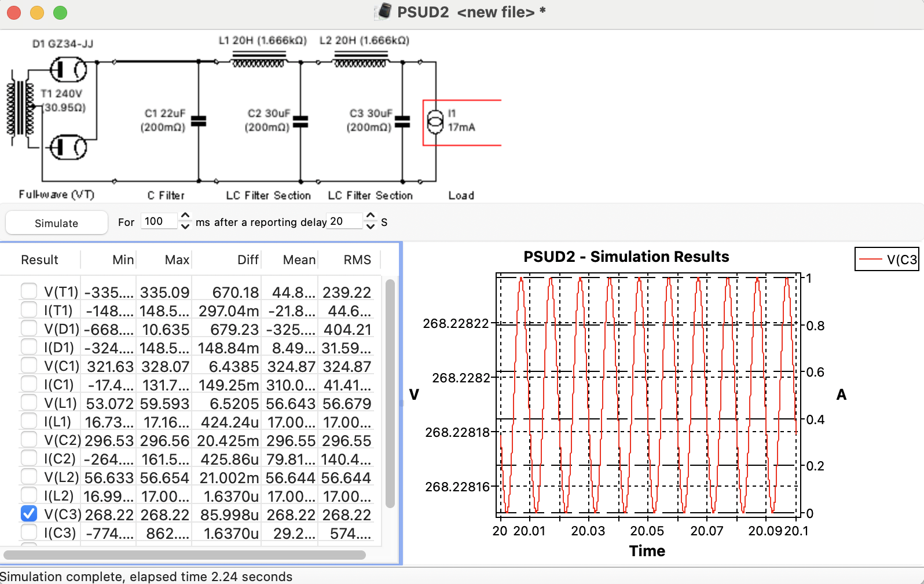Click the T1 transformer symbol in schematic
The height and width of the screenshot is (584, 924).
21,108
